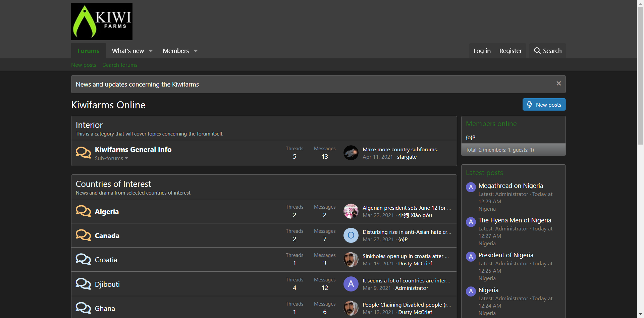The image size is (644, 318).
Task: Open Administrator's avatar in the Djibouti row
Action: (351, 284)
